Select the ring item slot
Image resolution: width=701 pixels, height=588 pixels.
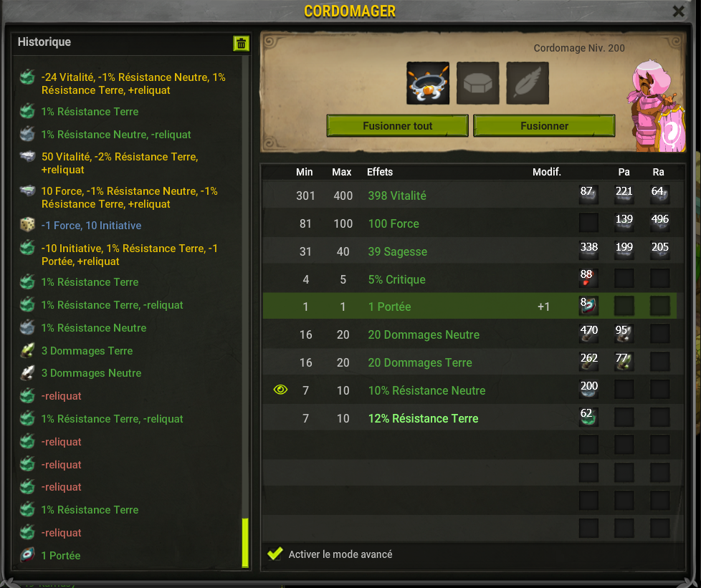pyautogui.click(x=428, y=83)
